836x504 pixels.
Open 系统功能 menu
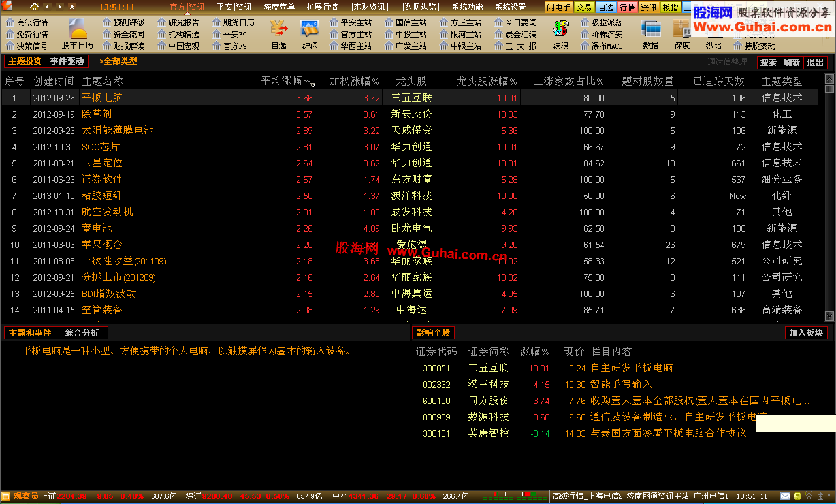pos(467,7)
